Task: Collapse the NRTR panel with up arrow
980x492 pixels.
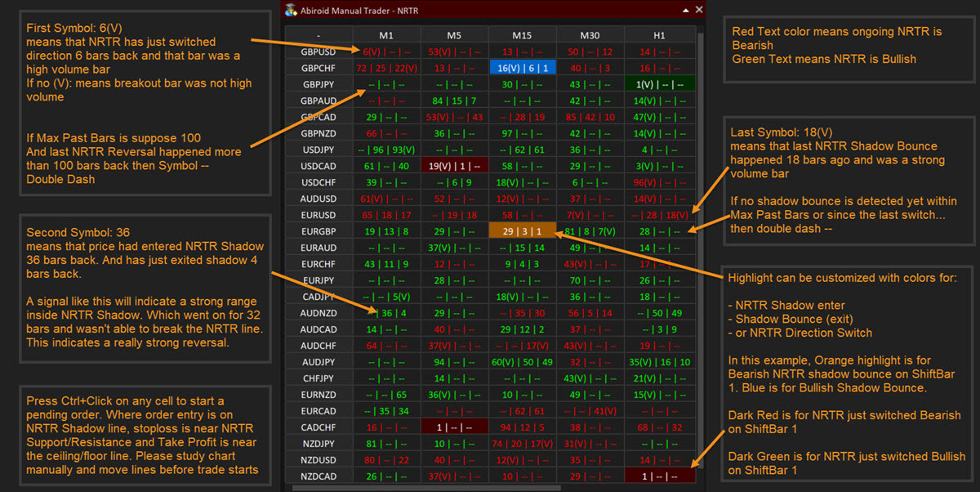Action: click(683, 10)
